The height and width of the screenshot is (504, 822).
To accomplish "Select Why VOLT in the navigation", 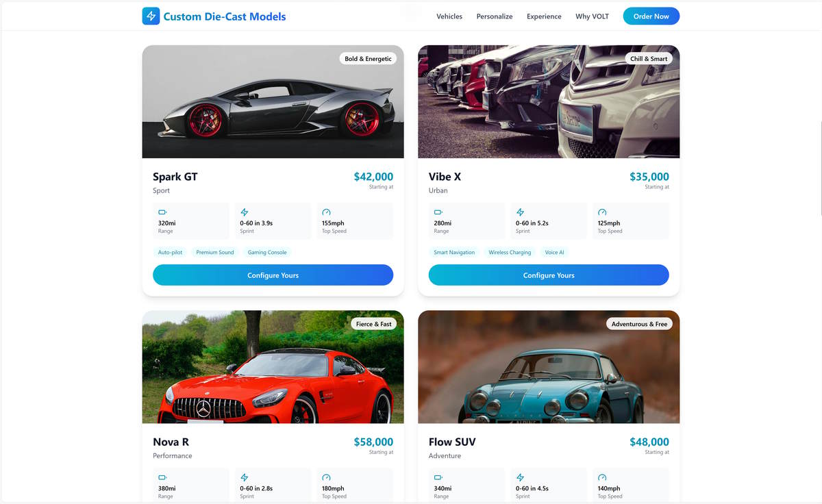I will pyautogui.click(x=592, y=16).
